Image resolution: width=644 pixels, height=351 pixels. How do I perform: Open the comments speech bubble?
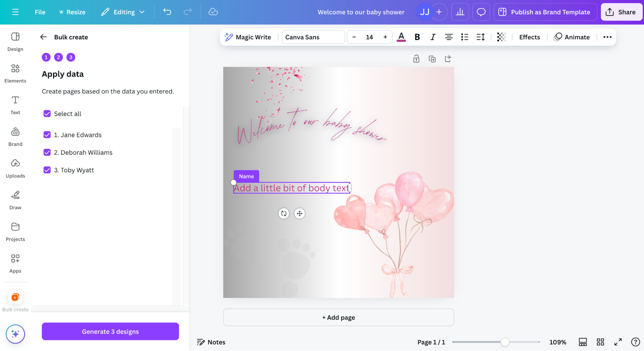pos(481,12)
